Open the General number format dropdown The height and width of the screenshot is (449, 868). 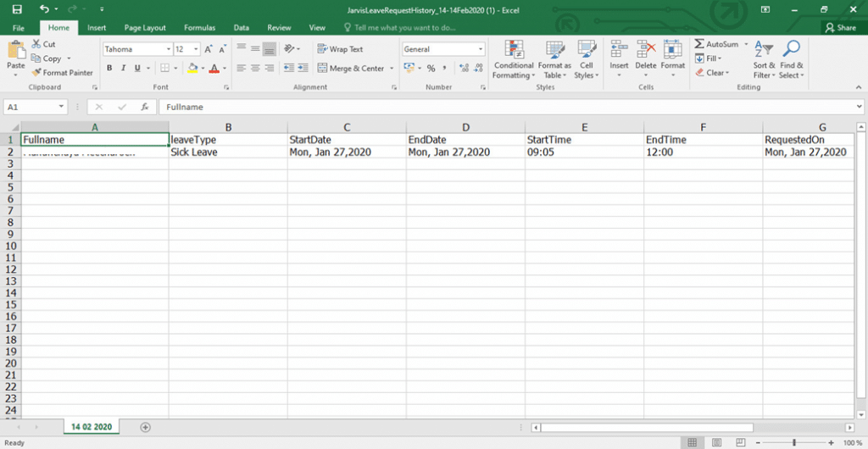pos(480,49)
